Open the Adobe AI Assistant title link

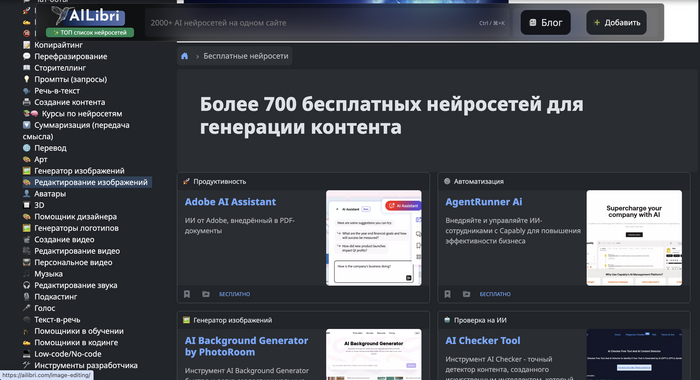coord(230,202)
